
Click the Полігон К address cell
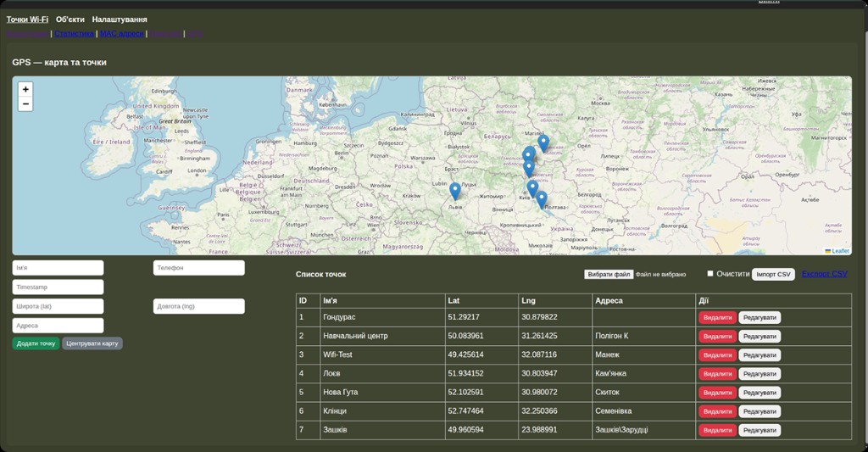click(644, 336)
